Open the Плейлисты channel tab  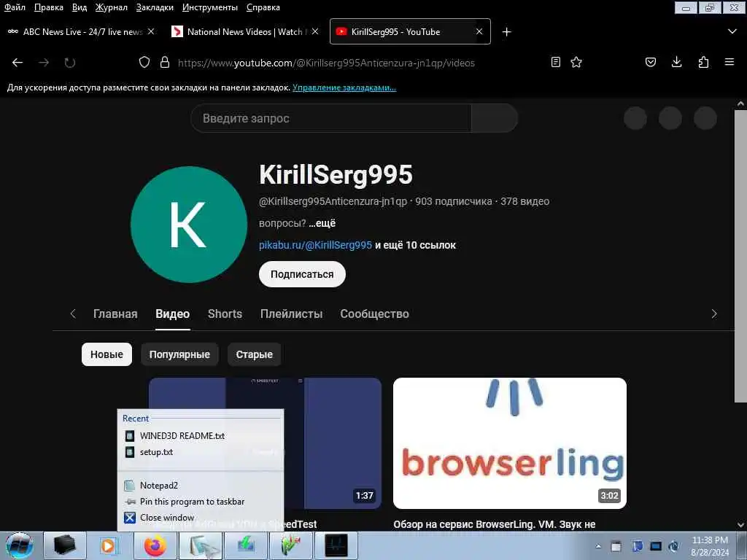coord(292,314)
